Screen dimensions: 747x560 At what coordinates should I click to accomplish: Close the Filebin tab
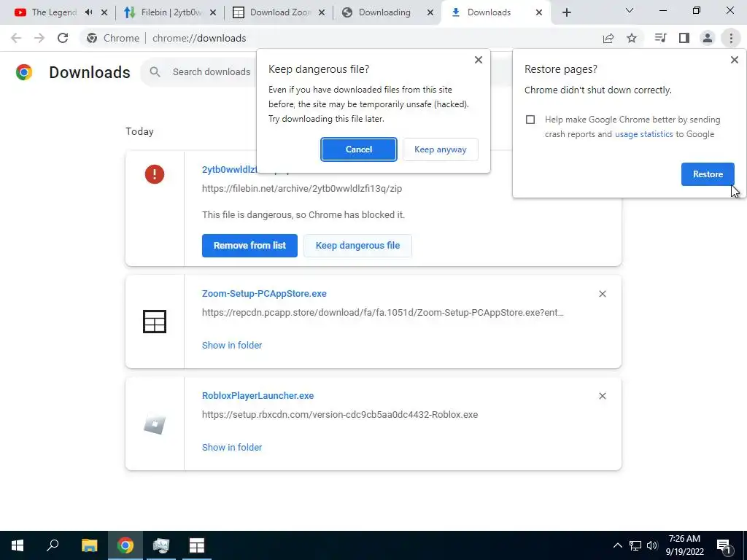213,12
